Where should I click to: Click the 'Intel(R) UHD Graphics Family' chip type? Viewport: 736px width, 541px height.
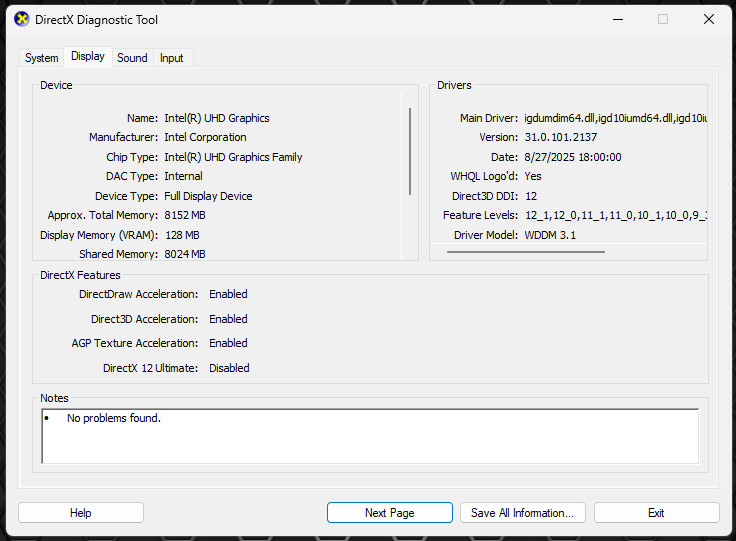coord(233,157)
